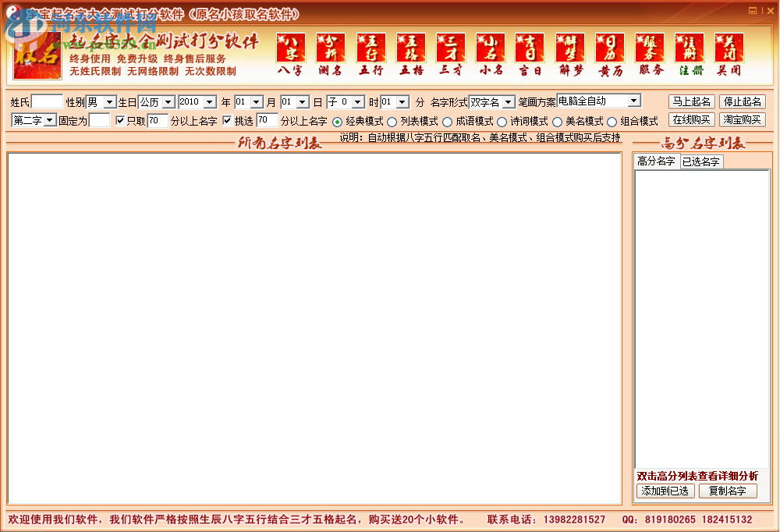Open the 八字 analysis tool
780x532 pixels.
tap(291, 47)
